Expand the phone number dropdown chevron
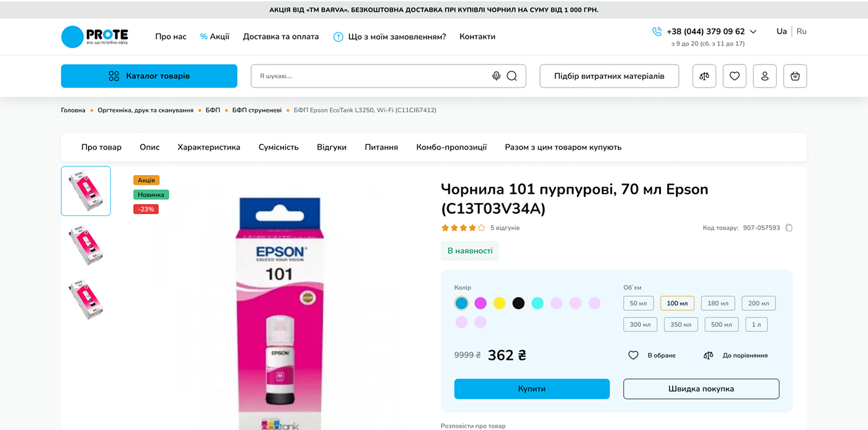This screenshot has height=430, width=868. (753, 32)
